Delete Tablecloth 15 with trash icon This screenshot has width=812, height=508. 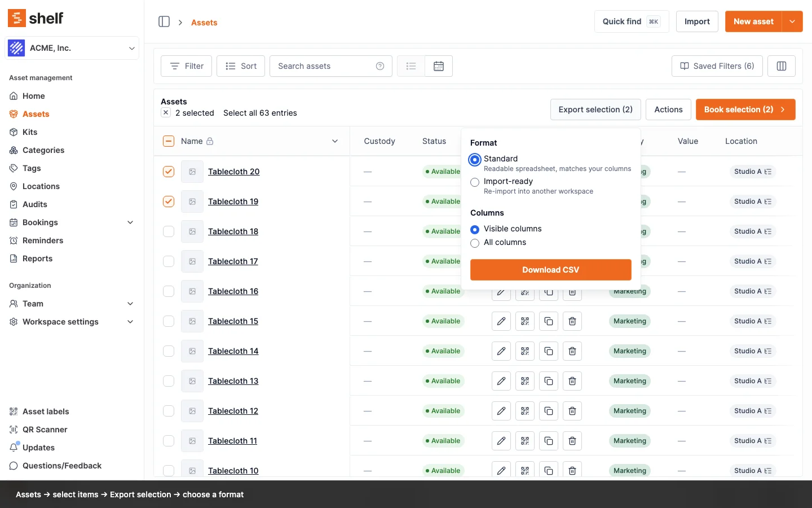pyautogui.click(x=572, y=321)
